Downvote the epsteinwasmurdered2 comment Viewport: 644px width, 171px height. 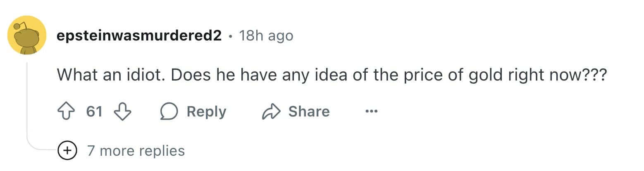(x=122, y=112)
